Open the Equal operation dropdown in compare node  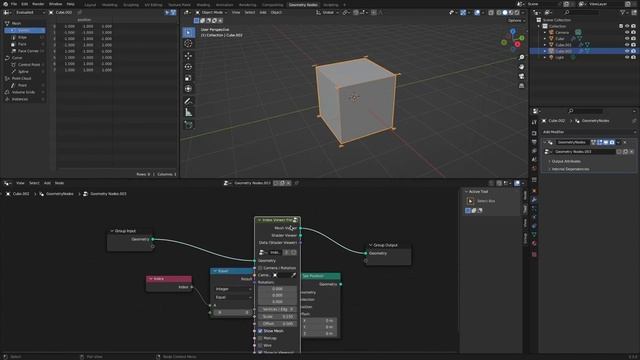coord(233,297)
